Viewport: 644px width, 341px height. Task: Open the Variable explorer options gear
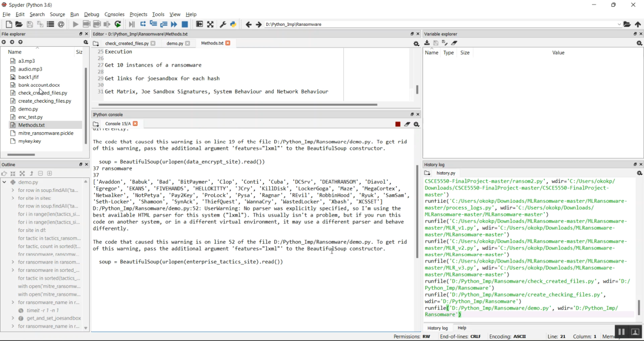639,43
